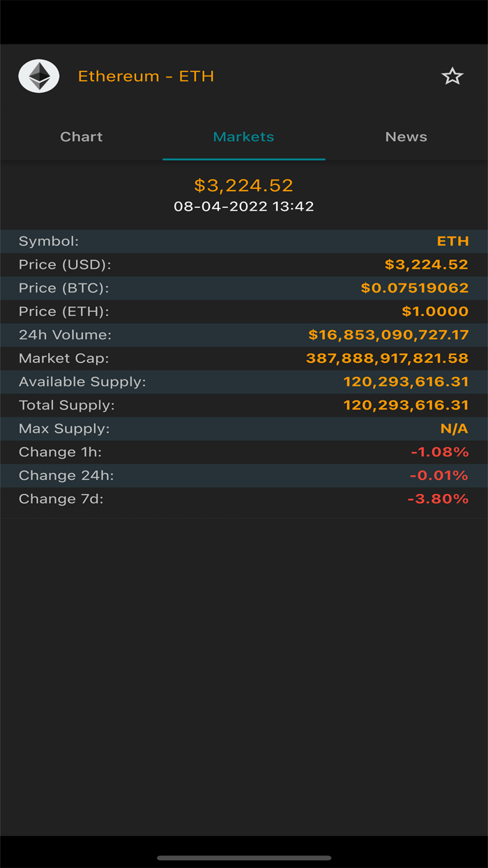Tap the Available Supply value

coord(406,382)
